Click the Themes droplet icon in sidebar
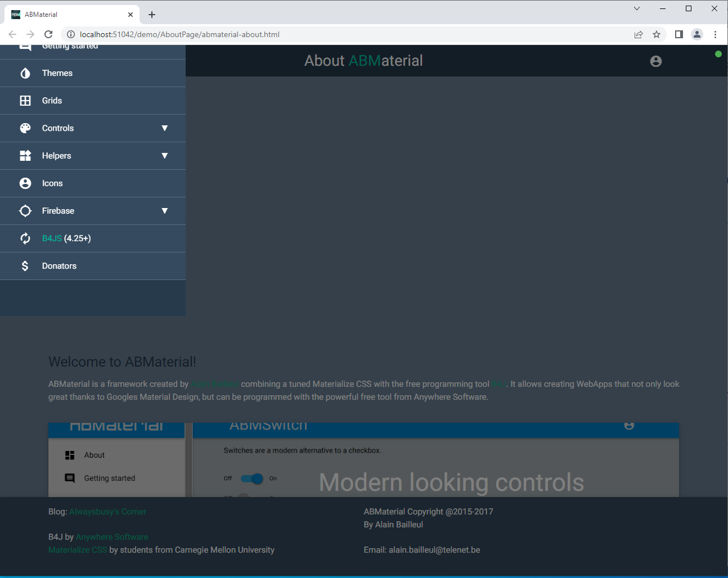728x578 pixels. point(25,73)
